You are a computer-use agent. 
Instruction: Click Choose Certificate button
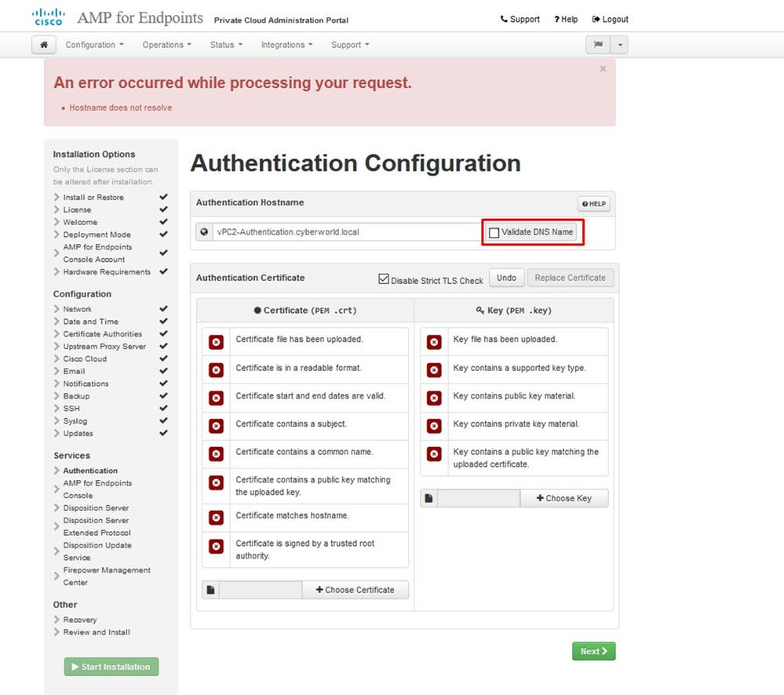pos(355,590)
